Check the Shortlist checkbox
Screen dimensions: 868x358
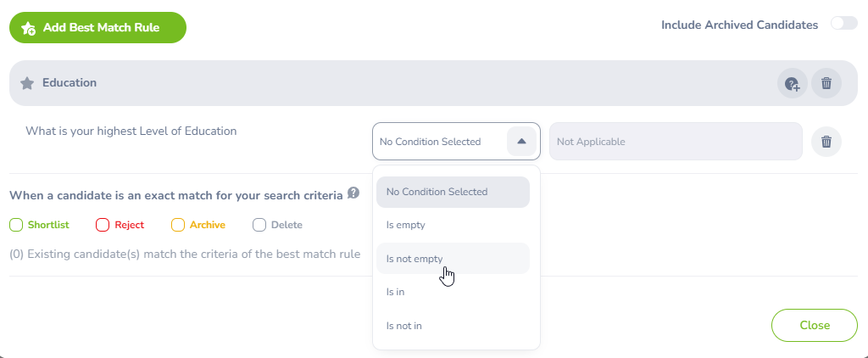(x=16, y=225)
